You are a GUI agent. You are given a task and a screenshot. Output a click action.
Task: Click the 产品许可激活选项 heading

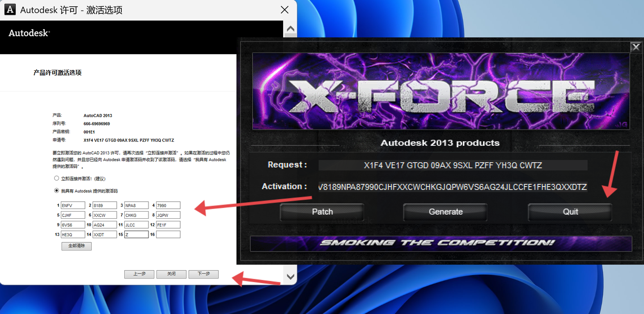click(x=57, y=72)
